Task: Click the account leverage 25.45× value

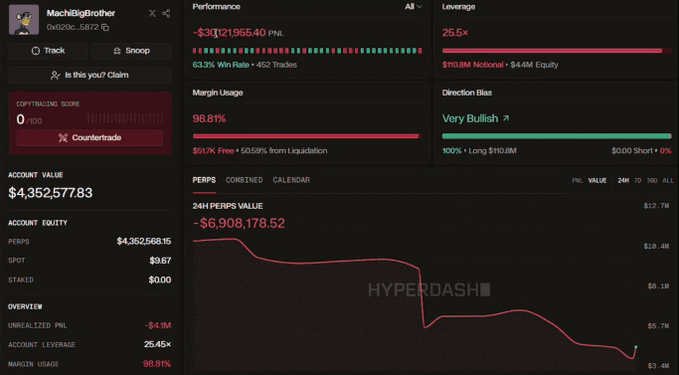Action: point(158,345)
